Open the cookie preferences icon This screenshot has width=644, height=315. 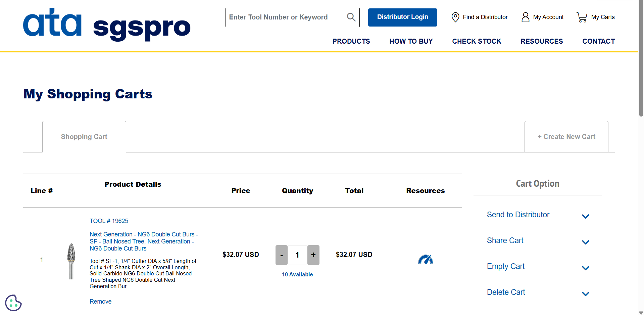(x=13, y=303)
